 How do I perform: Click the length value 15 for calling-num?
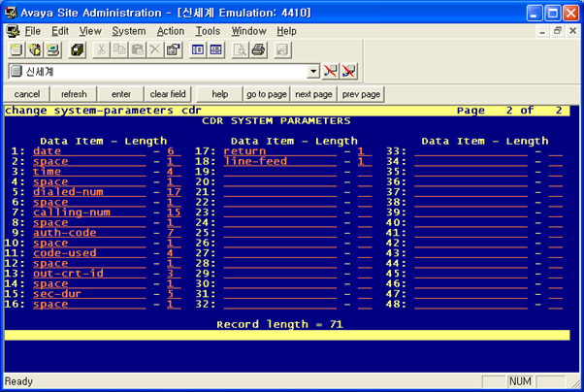point(174,212)
